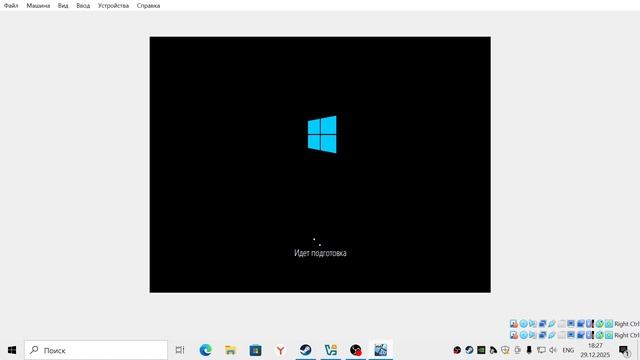Screen dimensions: 640x360
Task: Click keyboard capture indicator in lower status row
Action: coord(609,335)
